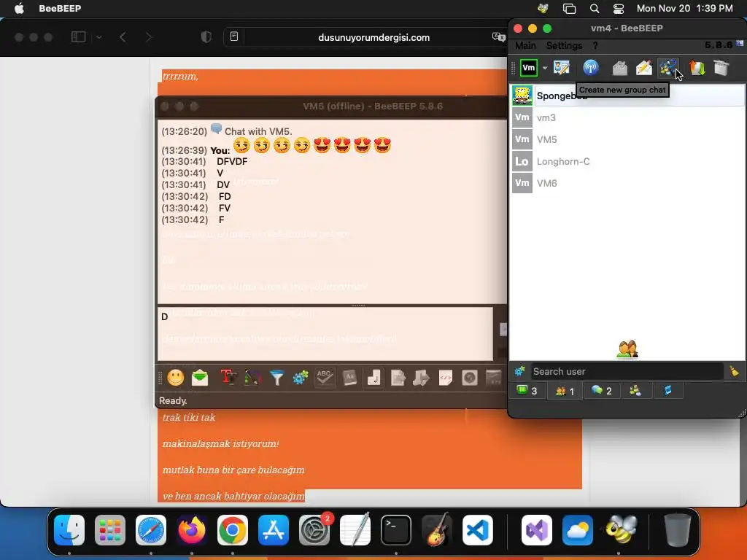Select vm3 in the user list
747x560 pixels.
[628, 117]
